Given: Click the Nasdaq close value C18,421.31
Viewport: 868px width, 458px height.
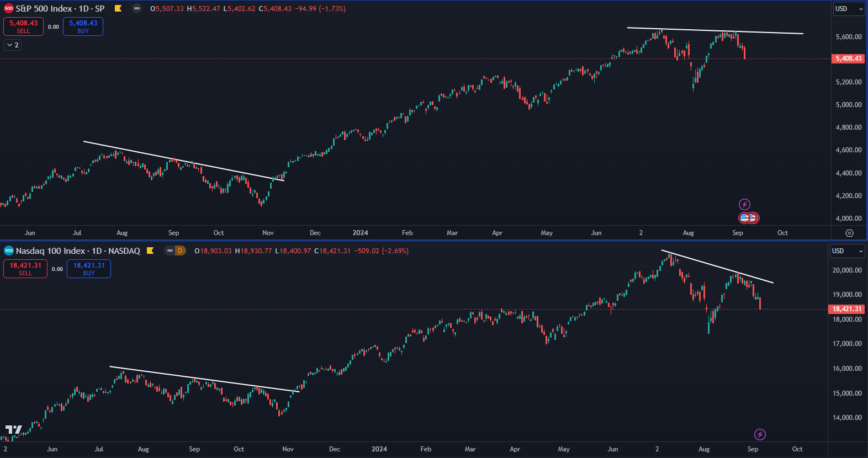Looking at the screenshot, I should click(x=332, y=251).
